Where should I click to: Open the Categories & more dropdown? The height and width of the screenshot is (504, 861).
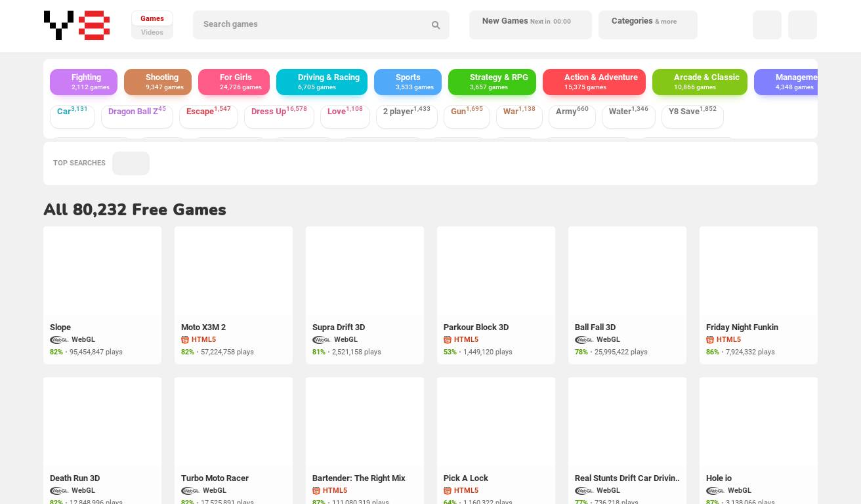pos(647,25)
